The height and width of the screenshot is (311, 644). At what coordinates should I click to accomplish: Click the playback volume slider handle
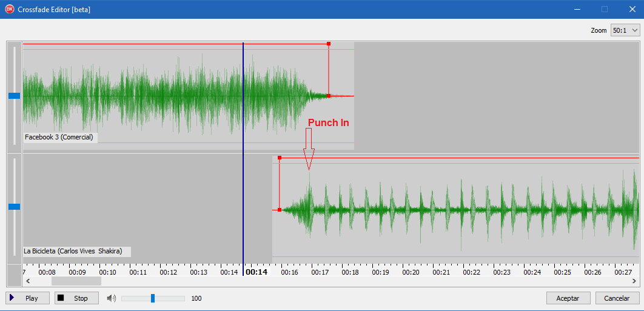(153, 298)
